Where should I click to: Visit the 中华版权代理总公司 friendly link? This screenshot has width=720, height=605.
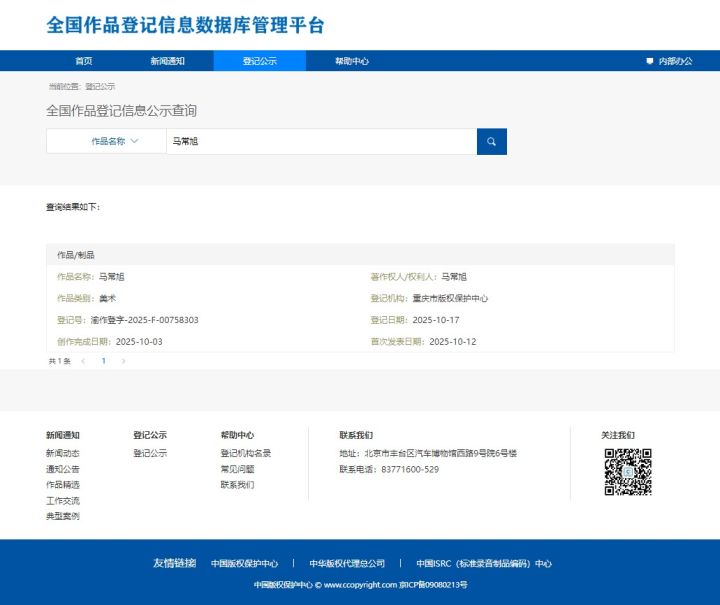tap(346, 564)
